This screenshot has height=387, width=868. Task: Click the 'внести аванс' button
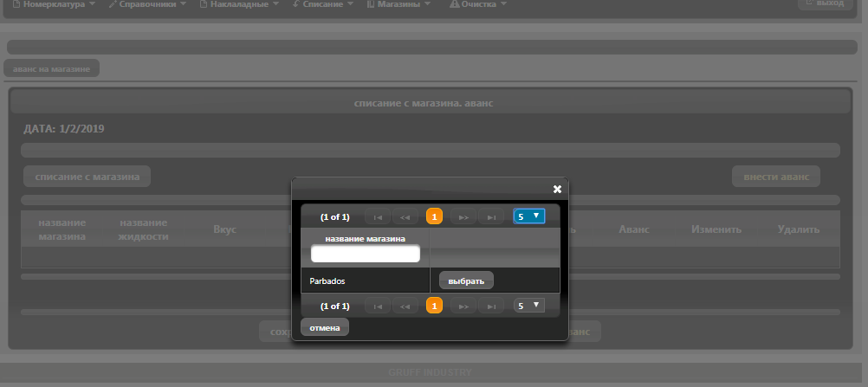(776, 176)
